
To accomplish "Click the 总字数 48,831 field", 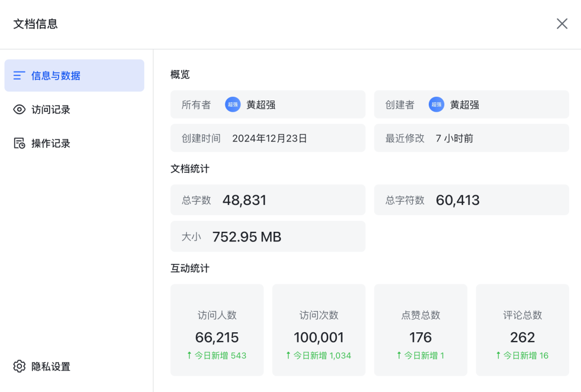I will point(267,200).
